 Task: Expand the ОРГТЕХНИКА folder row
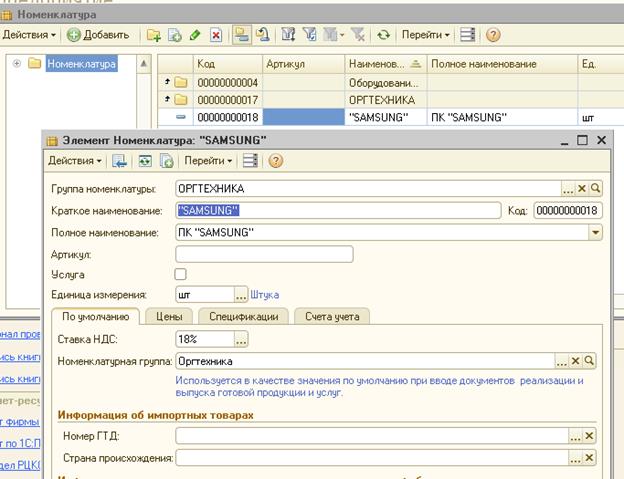tap(167, 100)
